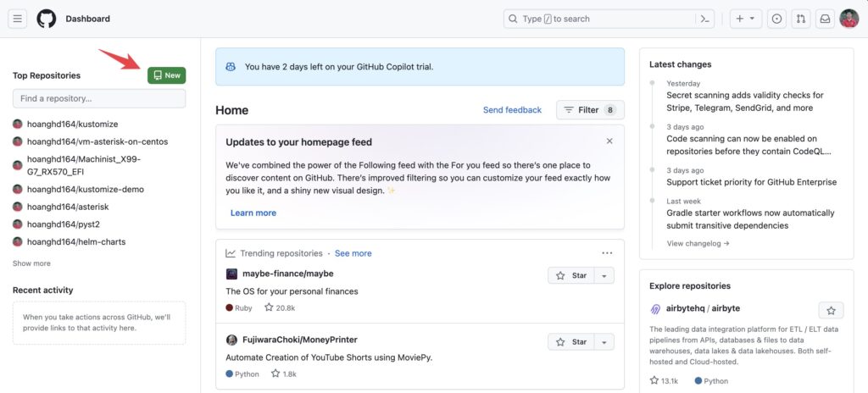
Task: Open hoanghd164/Machinist_X99-G7_RX570_EFI repository
Action: [84, 165]
